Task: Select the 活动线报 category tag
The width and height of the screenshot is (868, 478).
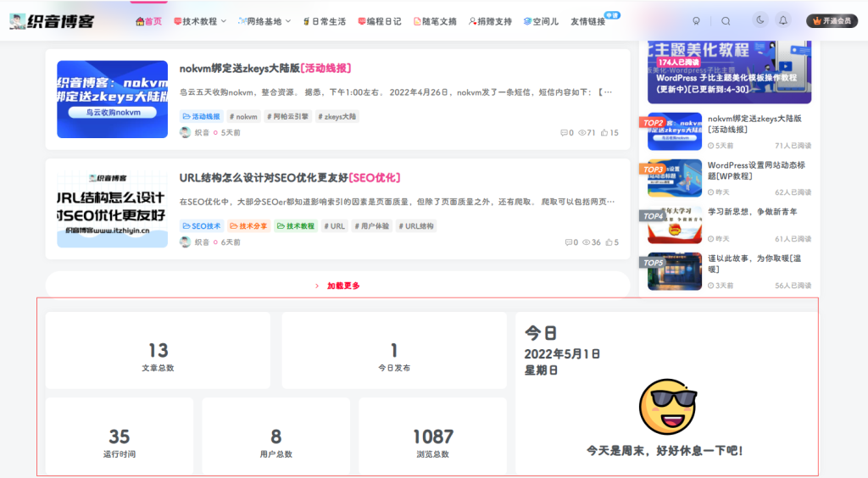Action: pyautogui.click(x=201, y=116)
